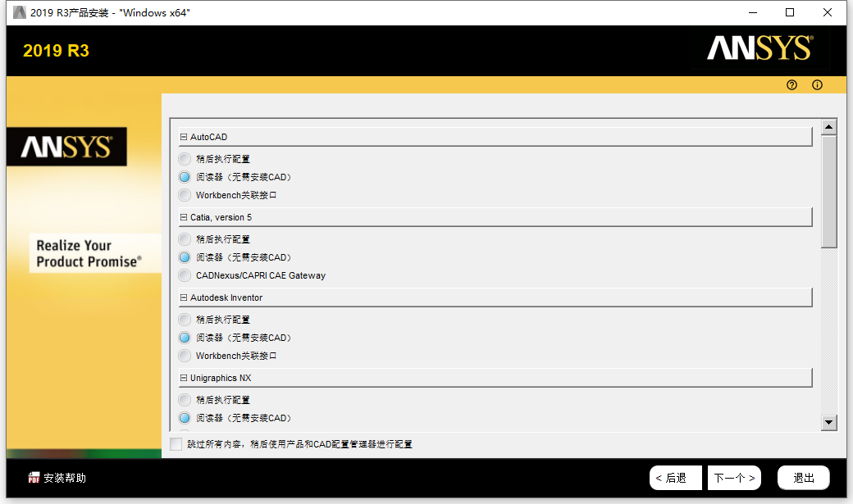
Task: Click the vertical scrollbar thumb
Action: 828,192
